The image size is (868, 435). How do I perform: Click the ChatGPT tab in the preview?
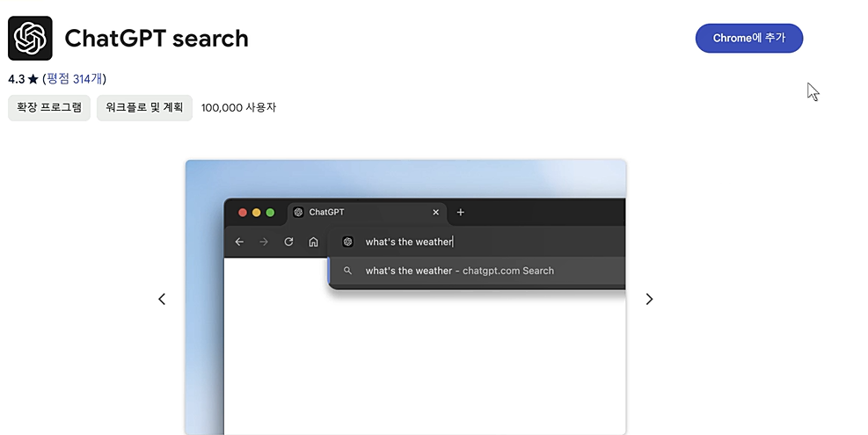click(x=367, y=213)
